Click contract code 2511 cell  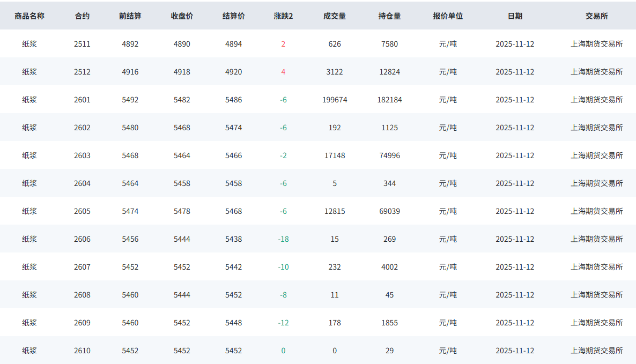click(82, 44)
